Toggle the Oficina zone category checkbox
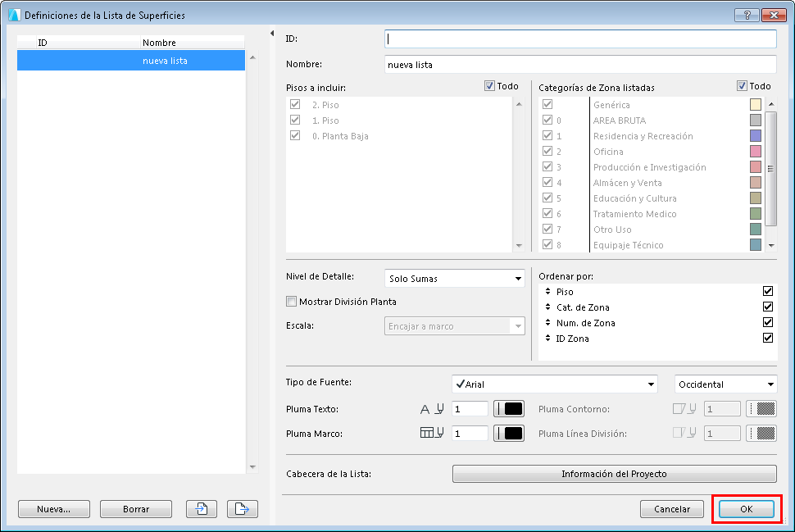The width and height of the screenshot is (795, 532). [x=547, y=151]
